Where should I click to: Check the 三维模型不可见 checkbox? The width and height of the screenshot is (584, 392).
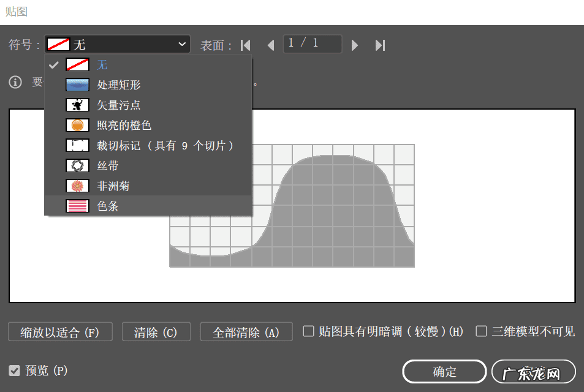(x=482, y=331)
